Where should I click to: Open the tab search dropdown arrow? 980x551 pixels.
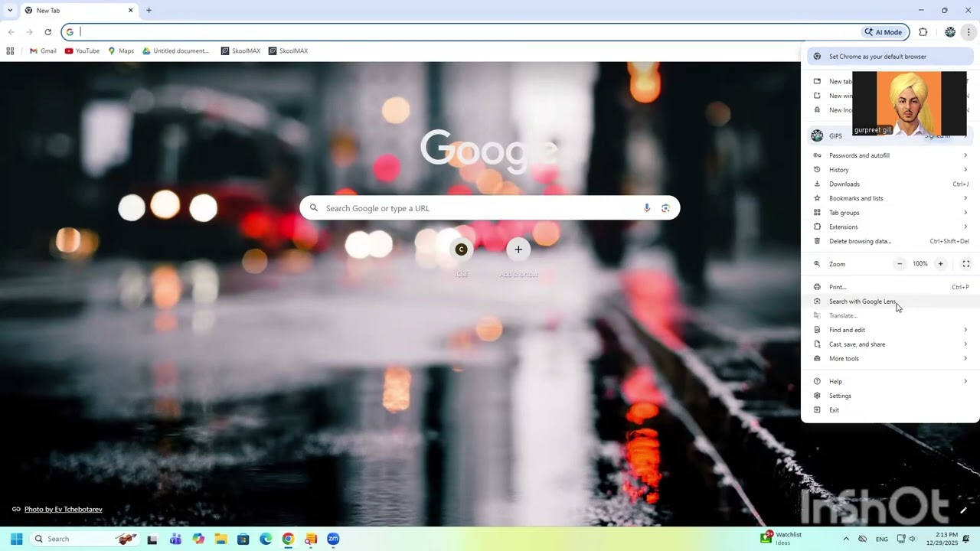(10, 10)
